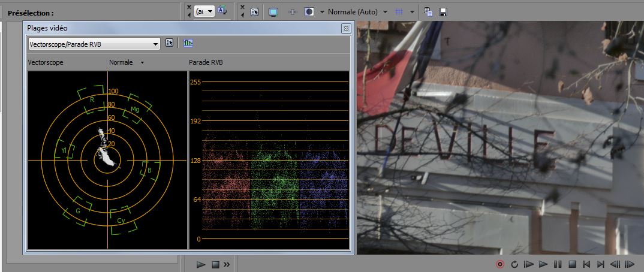Toggle preview overlays grid icon

pyautogui.click(x=399, y=12)
